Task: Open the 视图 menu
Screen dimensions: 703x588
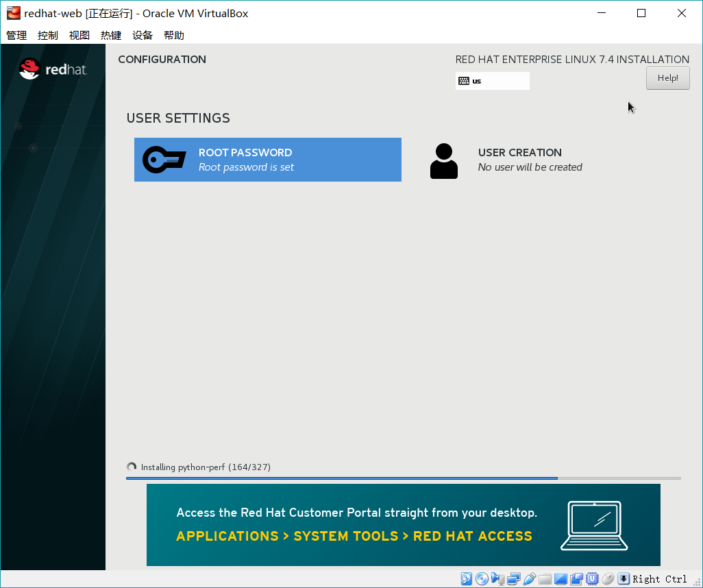Action: click(79, 36)
